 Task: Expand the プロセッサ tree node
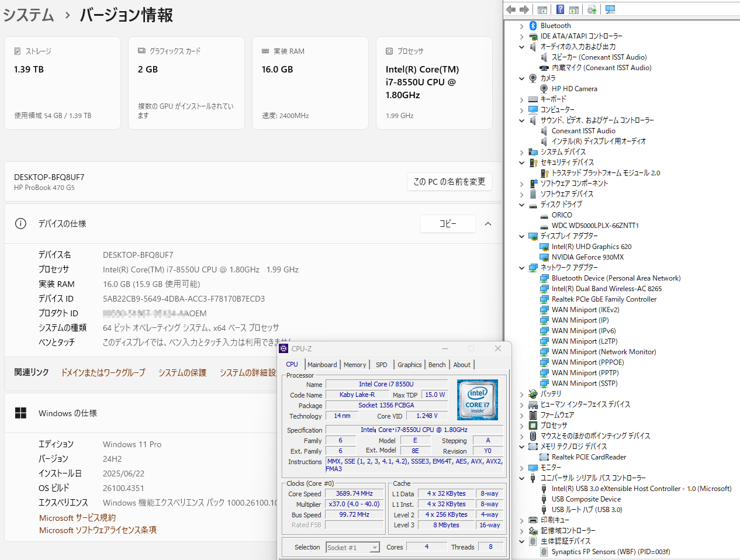pyautogui.click(x=522, y=426)
